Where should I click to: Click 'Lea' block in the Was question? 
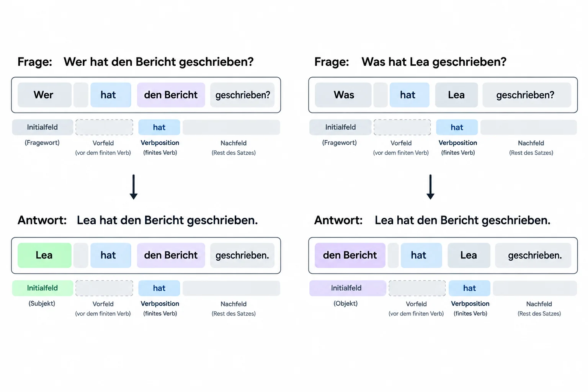point(456,95)
